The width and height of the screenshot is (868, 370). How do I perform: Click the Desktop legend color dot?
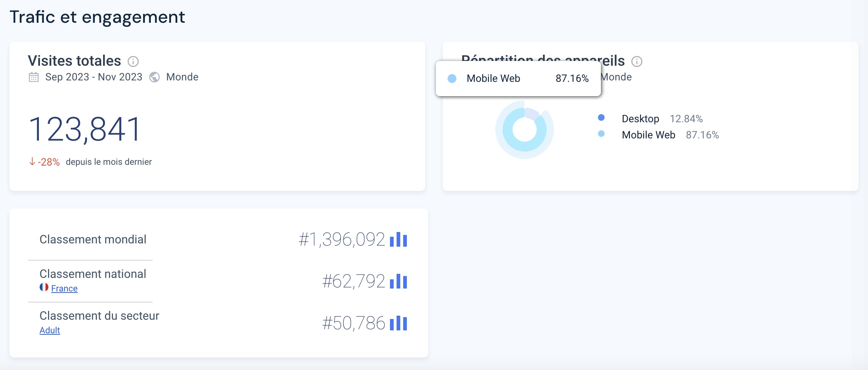tap(601, 117)
